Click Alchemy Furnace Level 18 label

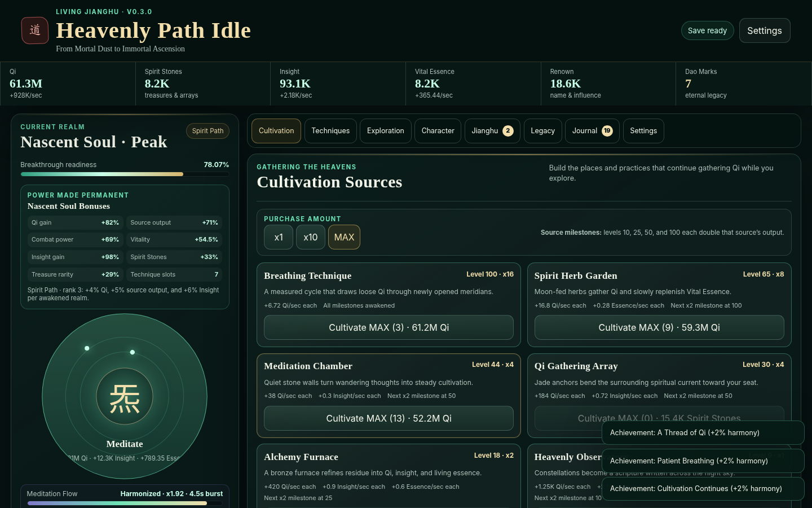point(493,456)
